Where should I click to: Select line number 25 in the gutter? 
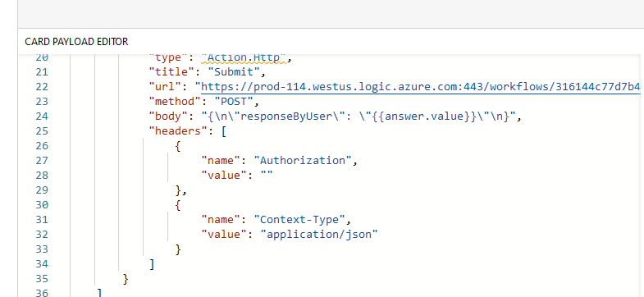[41, 131]
